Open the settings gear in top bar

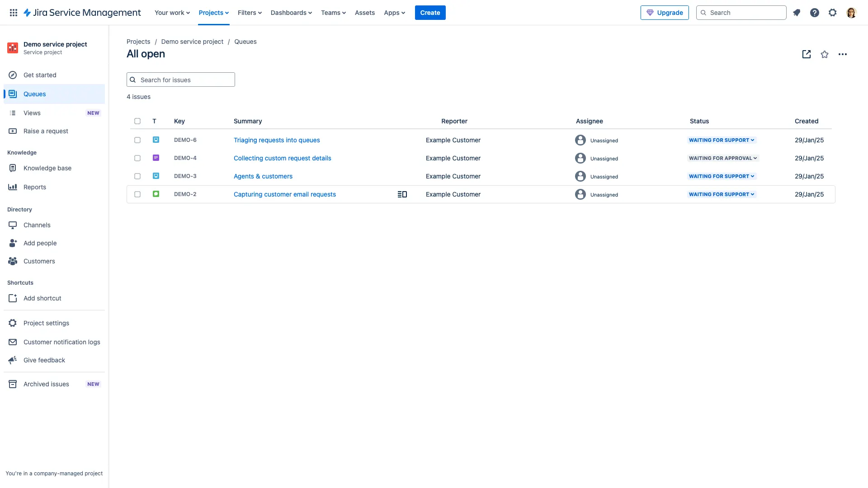833,13
